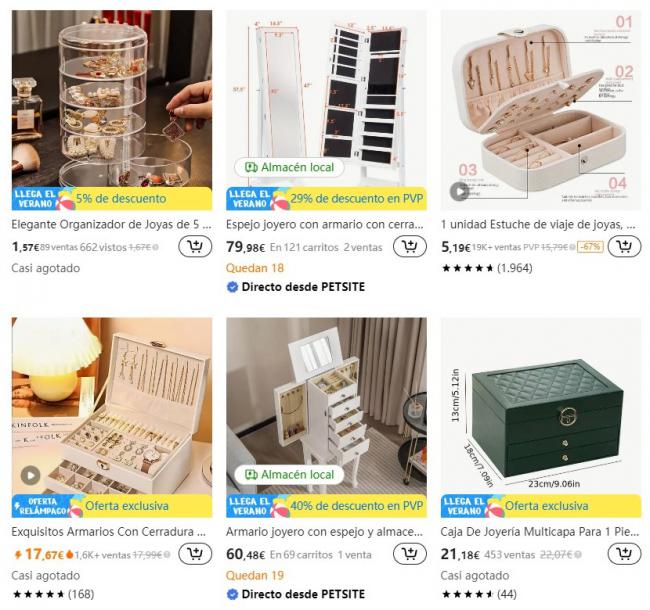Add Armario joyero 60,48€ to cart

pyautogui.click(x=410, y=554)
